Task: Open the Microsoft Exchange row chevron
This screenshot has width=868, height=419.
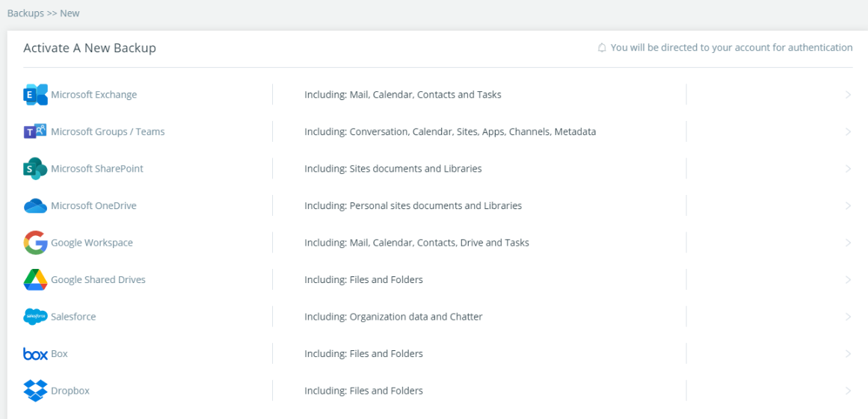Action: pos(849,95)
